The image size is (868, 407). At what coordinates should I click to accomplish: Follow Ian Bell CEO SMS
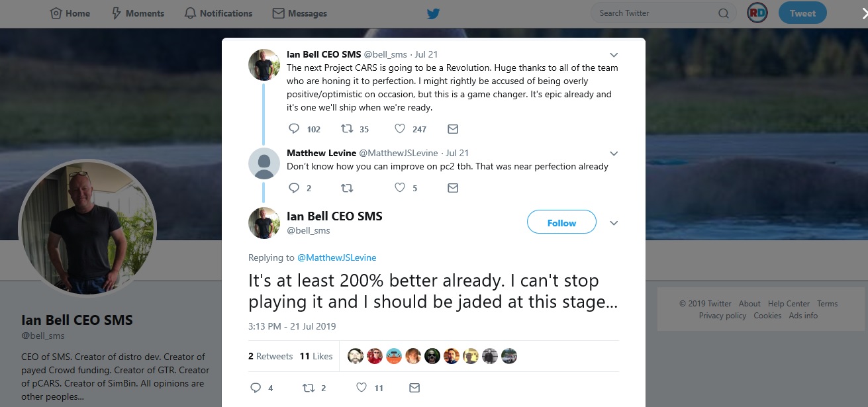[x=561, y=223]
